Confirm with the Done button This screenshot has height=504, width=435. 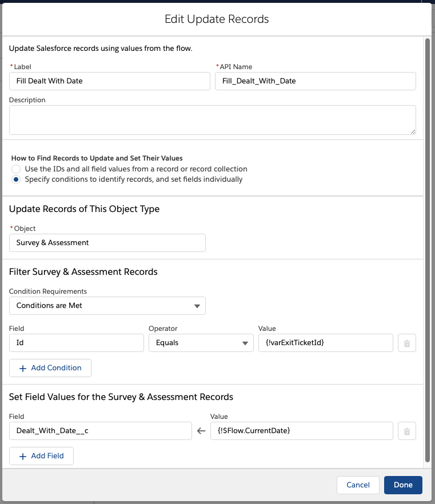pos(403,485)
